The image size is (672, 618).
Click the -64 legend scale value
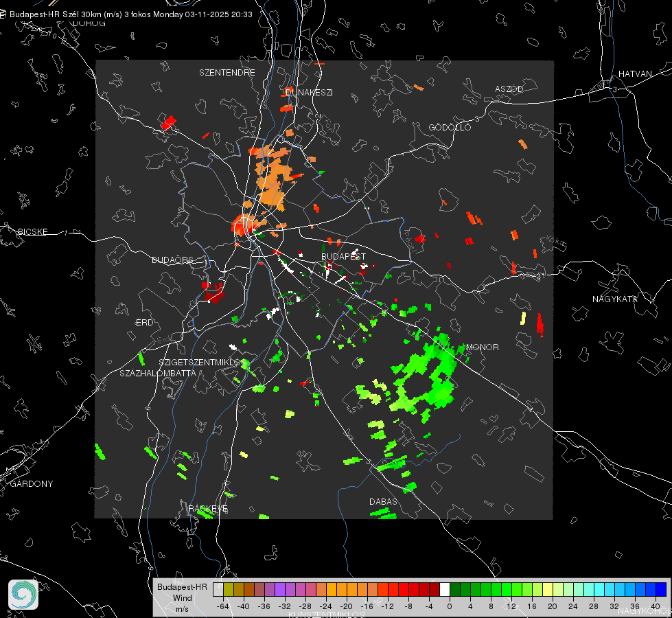pos(223,606)
